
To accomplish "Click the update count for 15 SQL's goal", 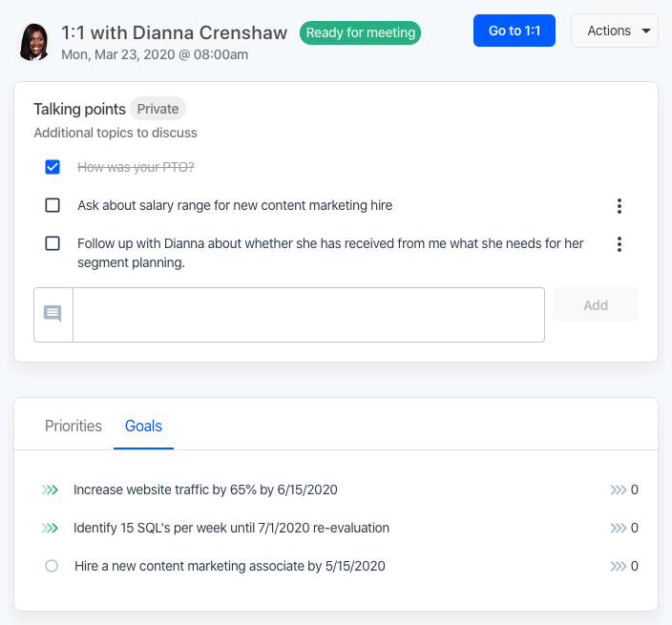I will tap(624, 528).
